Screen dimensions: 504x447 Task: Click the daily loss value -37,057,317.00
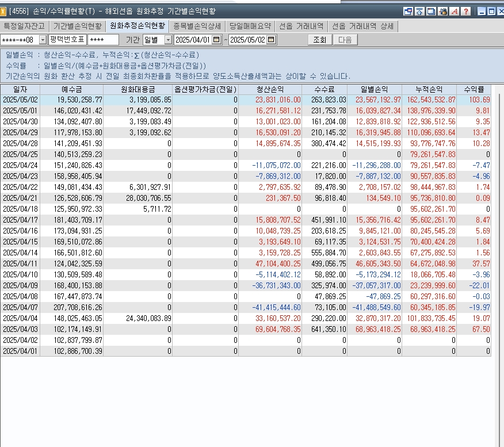(376, 286)
